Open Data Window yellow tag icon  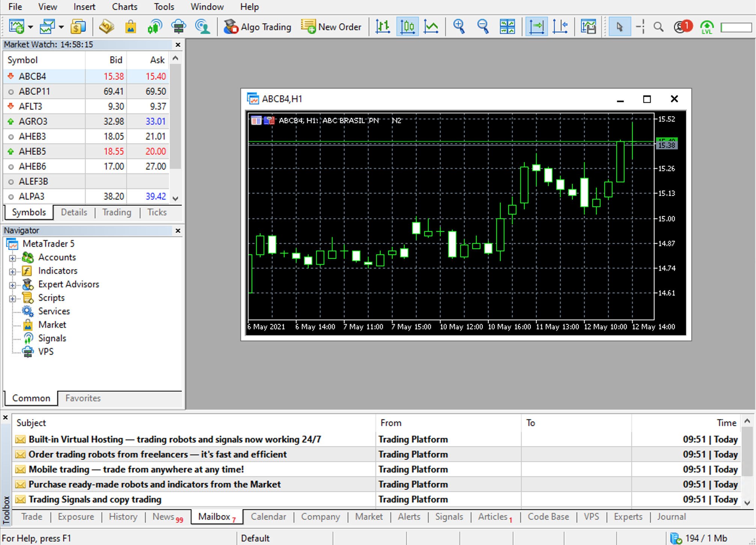[x=107, y=27]
